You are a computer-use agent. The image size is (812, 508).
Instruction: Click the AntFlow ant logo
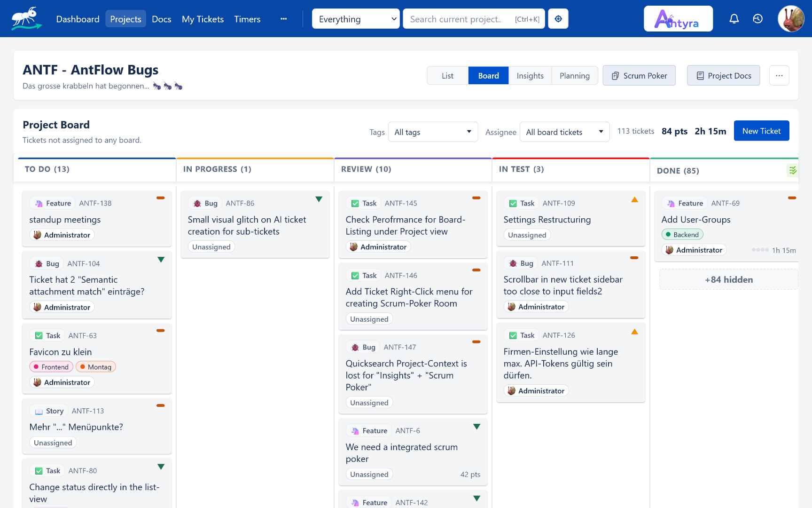(x=27, y=18)
